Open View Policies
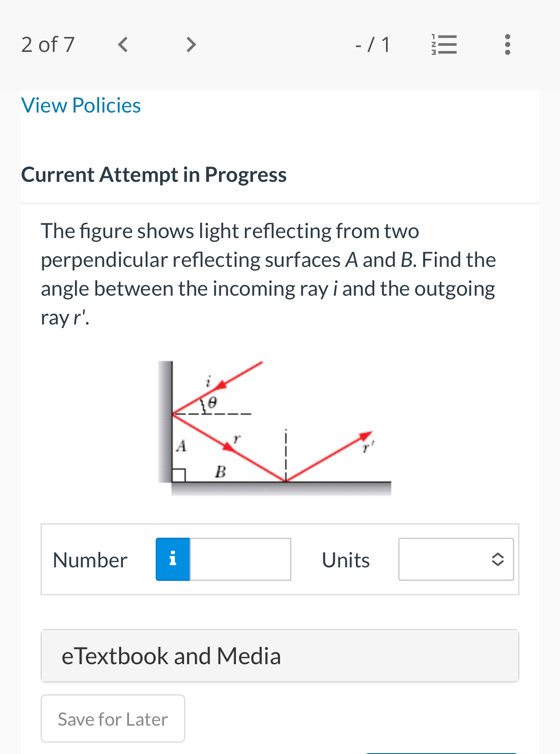The image size is (560, 754). 81,105
